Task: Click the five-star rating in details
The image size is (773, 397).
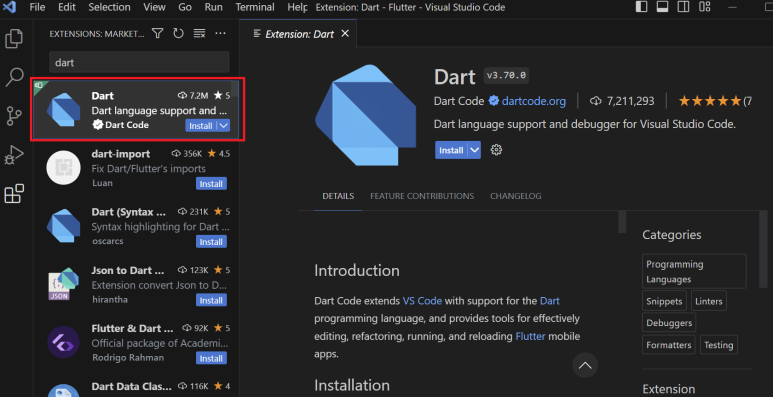Action: 710,101
